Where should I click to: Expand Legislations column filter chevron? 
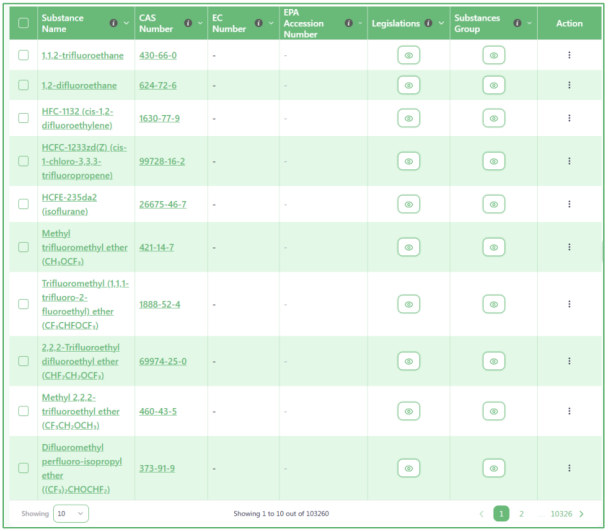pos(441,23)
